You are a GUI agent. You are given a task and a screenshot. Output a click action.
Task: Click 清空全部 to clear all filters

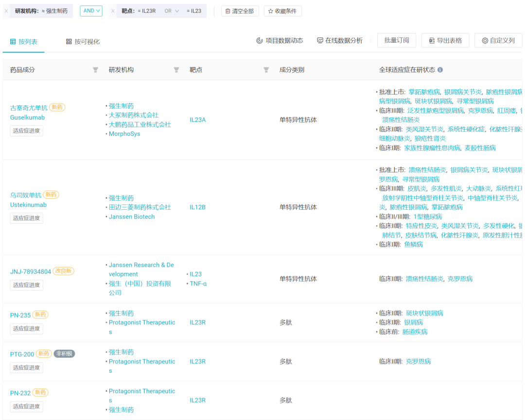pos(240,11)
